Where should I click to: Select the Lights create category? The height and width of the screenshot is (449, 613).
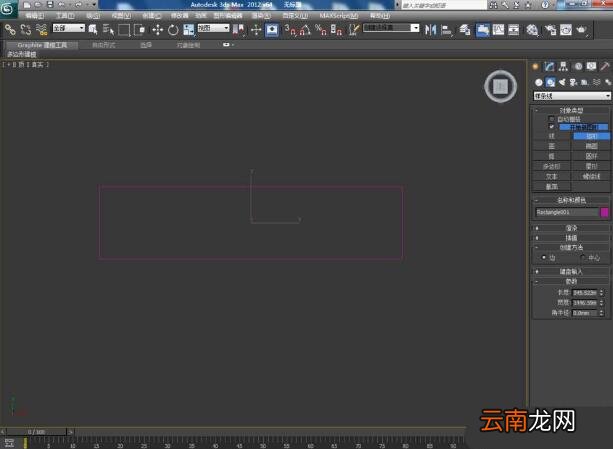562,82
